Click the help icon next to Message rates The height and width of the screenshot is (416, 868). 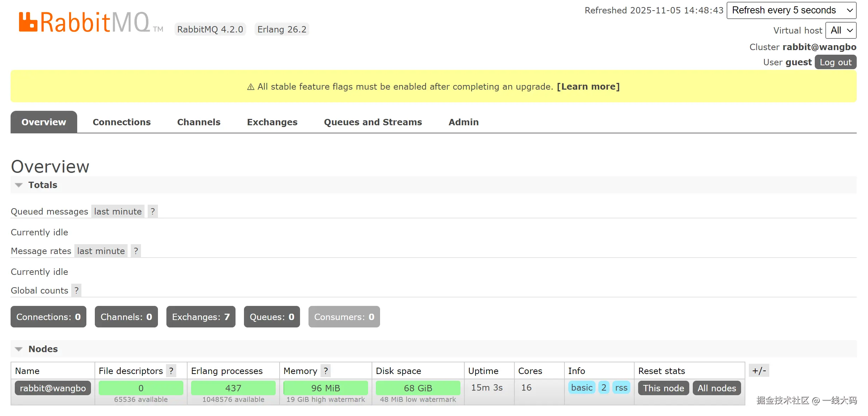click(x=136, y=251)
